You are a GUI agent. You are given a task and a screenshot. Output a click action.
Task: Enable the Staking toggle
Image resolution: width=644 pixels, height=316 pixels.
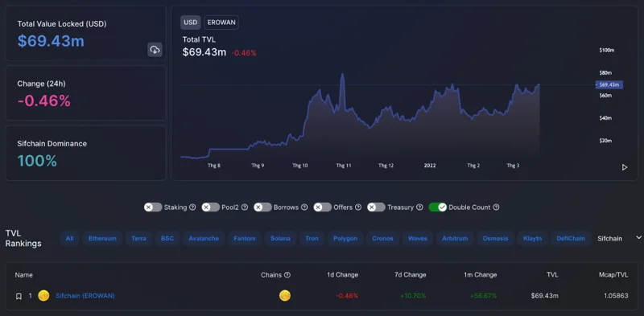(x=153, y=207)
